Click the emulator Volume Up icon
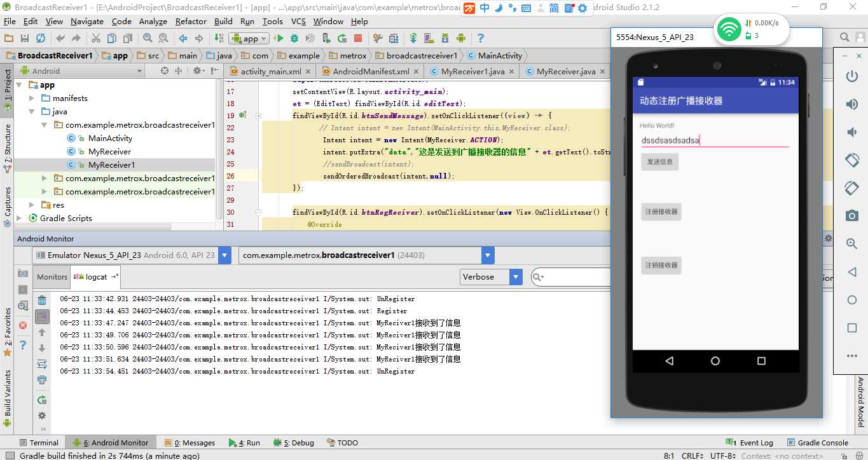 coord(852,104)
